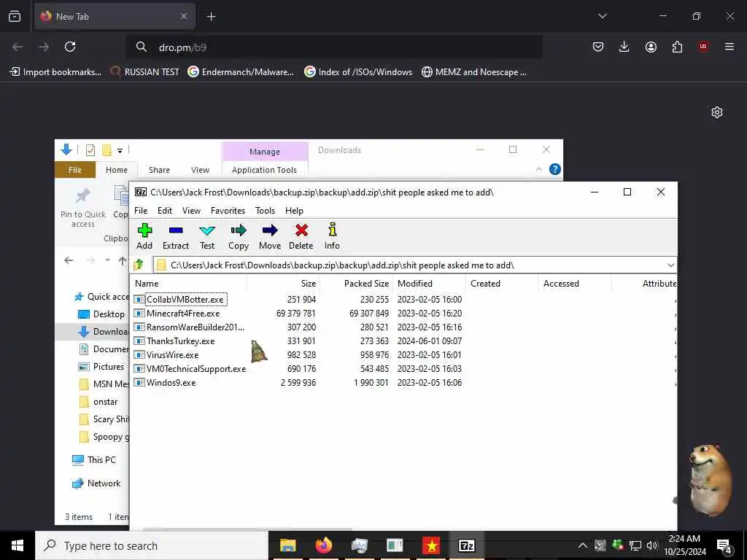Expand the 7-Zip address path dropdown
Screen dimensions: 747x560
[x=671, y=265]
